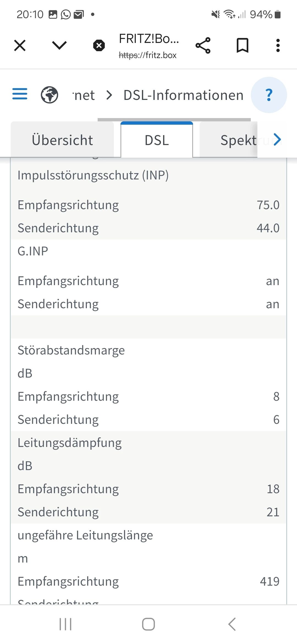The image size is (297, 644).
Task: Open the browser three-dot menu
Action: pos(278,45)
